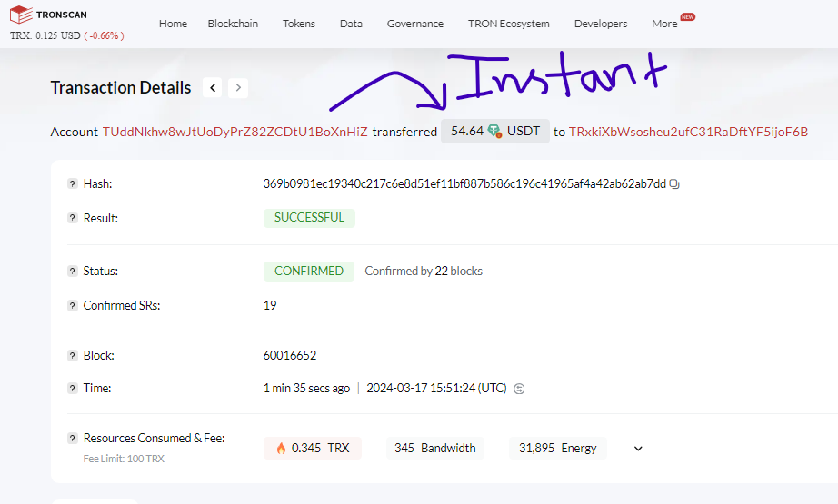Toggle the time format switch icon
Screen dimensions: 838x504
[x=519, y=389]
